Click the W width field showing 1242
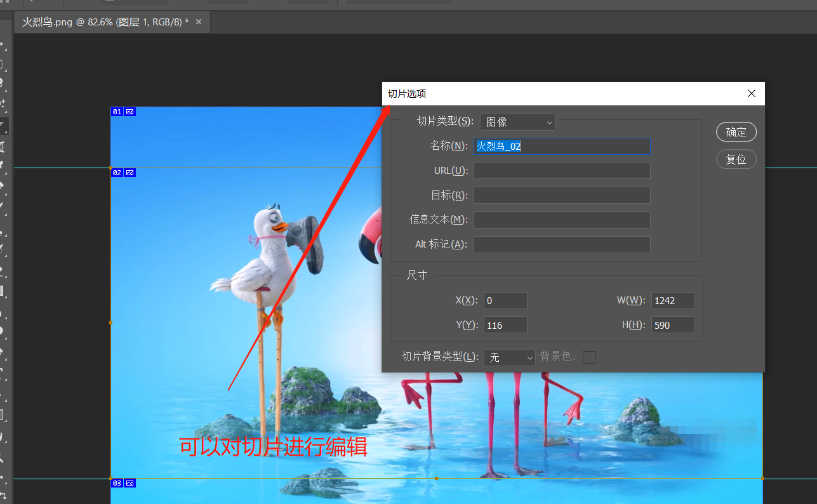Image resolution: width=817 pixels, height=504 pixels. tap(673, 300)
